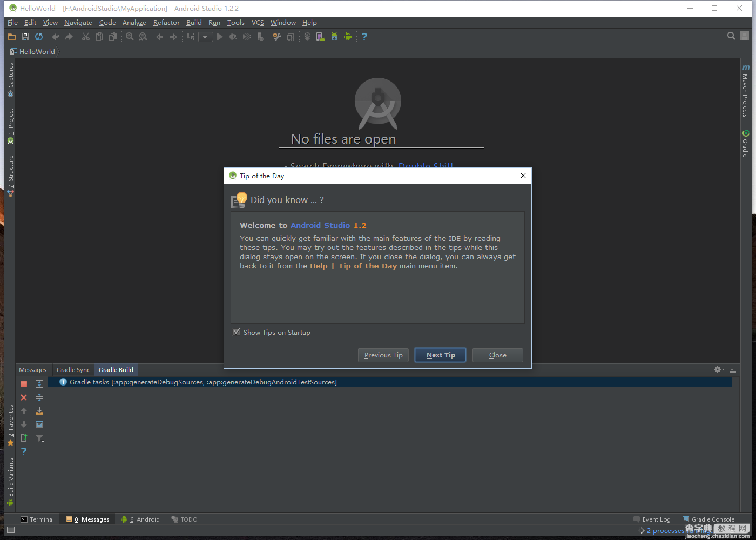Click Expand All in Messages panel
This screenshot has height=540, width=756.
(x=39, y=384)
